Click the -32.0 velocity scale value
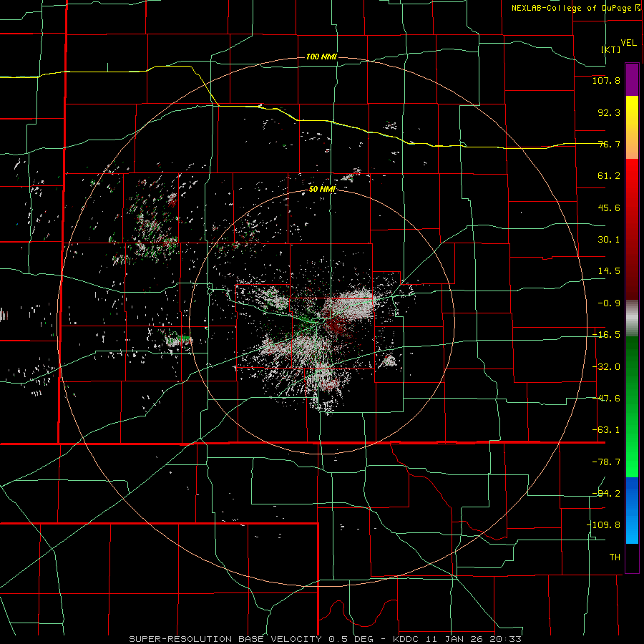This screenshot has height=644, width=644. 606,367
